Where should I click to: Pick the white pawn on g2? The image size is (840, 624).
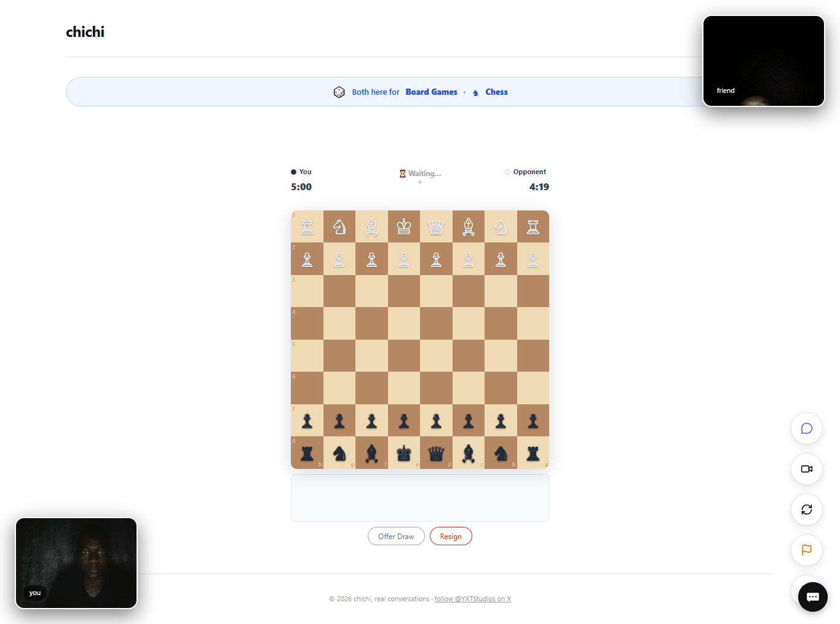pyautogui.click(x=339, y=260)
